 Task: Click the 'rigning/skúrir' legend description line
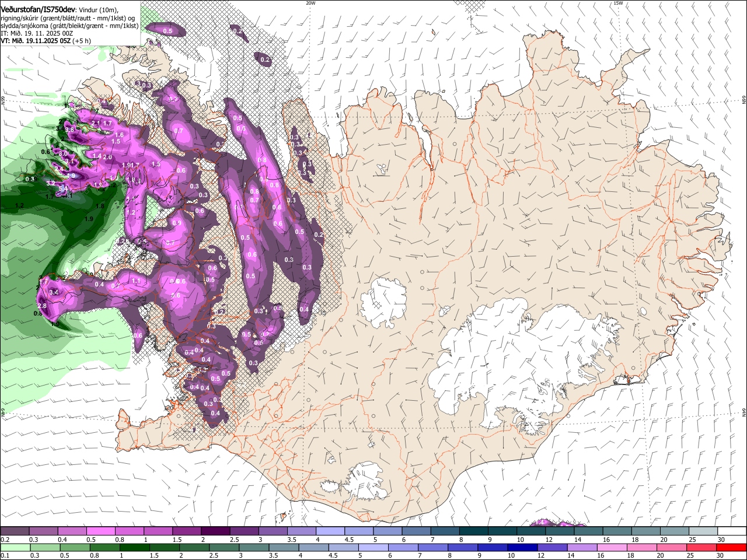click(69, 17)
